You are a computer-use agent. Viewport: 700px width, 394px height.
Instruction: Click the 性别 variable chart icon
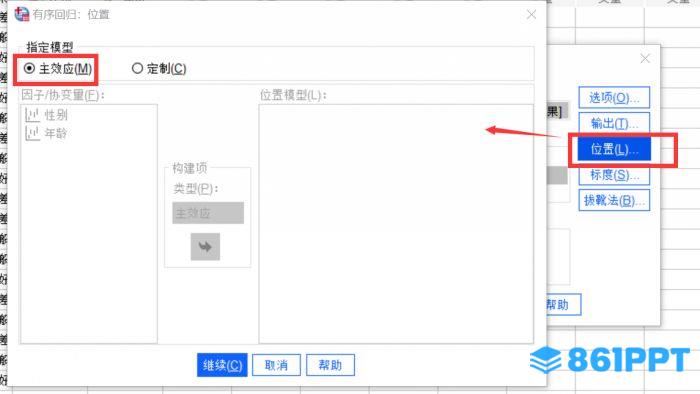point(32,115)
